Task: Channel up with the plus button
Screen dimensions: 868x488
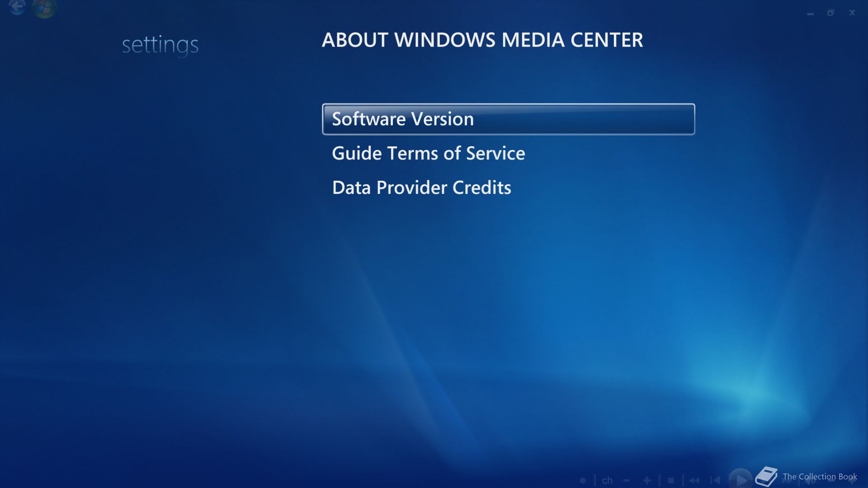Action: coord(647,480)
